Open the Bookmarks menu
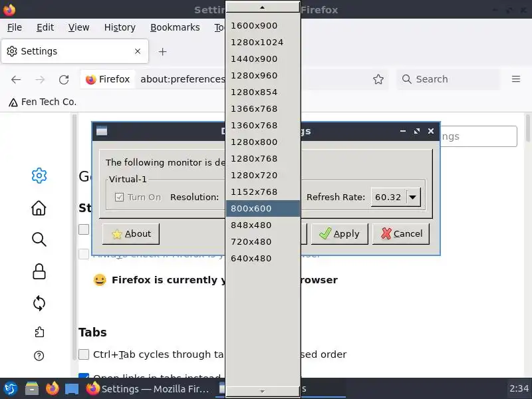Viewport: 532px width, 399px height. coord(175,27)
